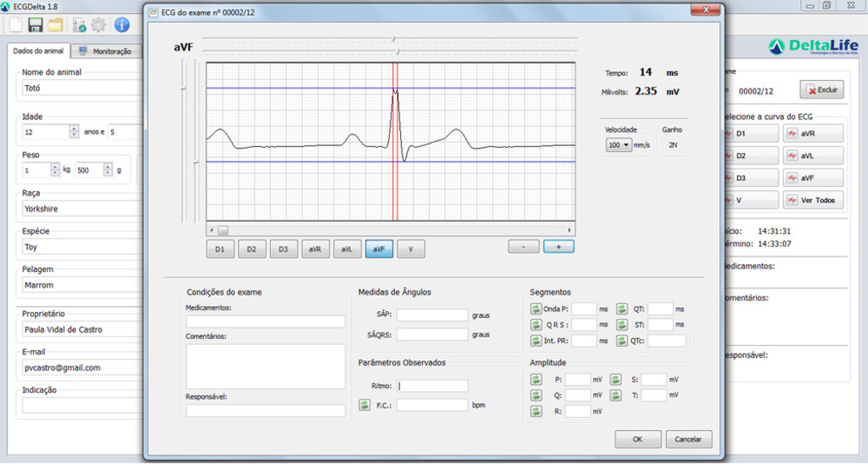The width and height of the screenshot is (868, 464).
Task: Select the Dados do animal tab
Action: pyautogui.click(x=39, y=52)
